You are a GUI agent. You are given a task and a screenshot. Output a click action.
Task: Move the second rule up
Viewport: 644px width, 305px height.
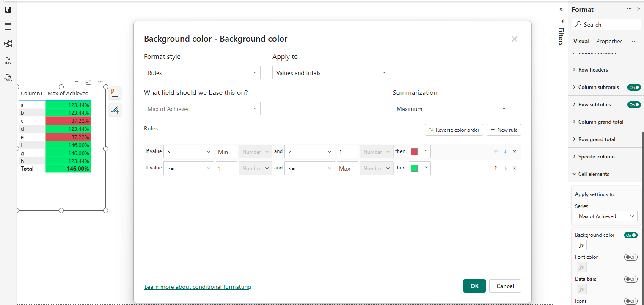click(x=496, y=168)
